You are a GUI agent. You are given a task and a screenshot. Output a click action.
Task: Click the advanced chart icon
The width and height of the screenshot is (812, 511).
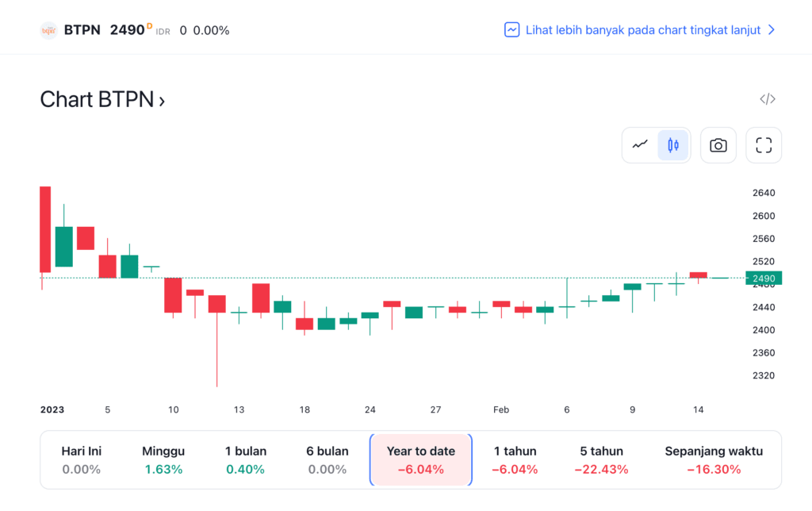click(x=511, y=30)
